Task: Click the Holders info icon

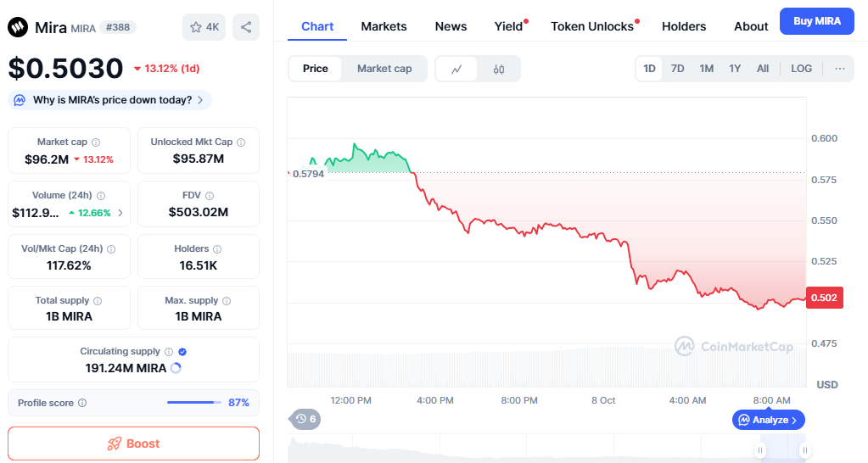Action: coord(217,249)
